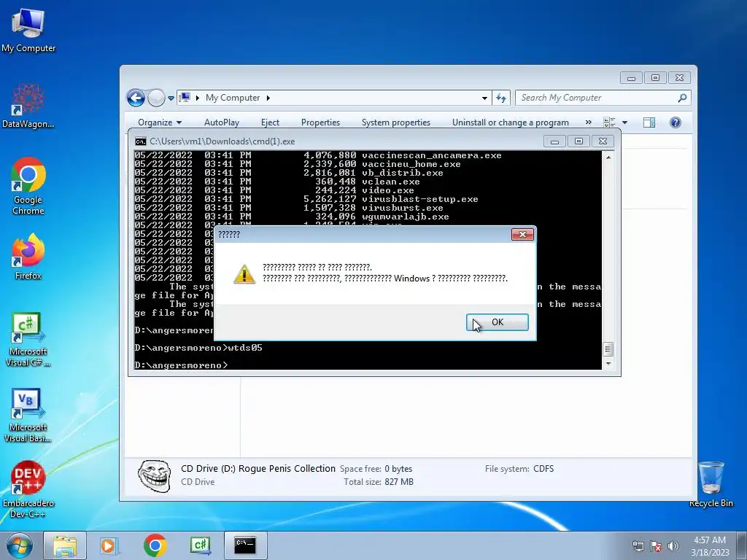Click the vaccinescan_ancamera.exe line in cmd

tap(318, 155)
